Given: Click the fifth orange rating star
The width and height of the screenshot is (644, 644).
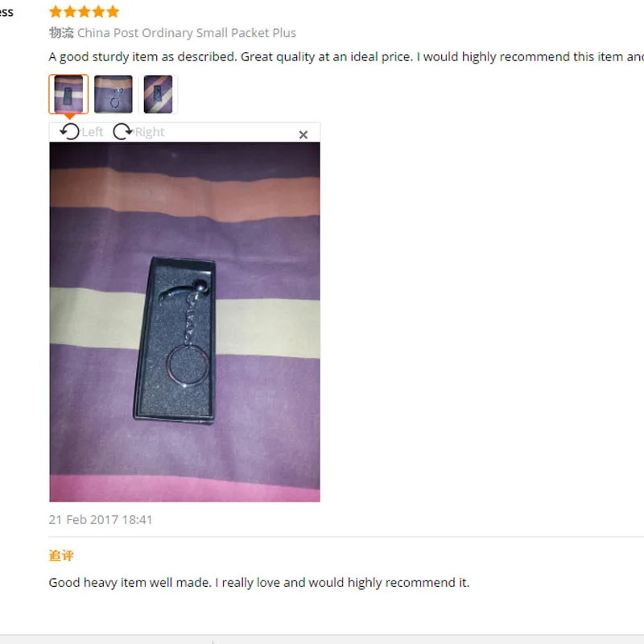Looking at the screenshot, I should 113,11.
